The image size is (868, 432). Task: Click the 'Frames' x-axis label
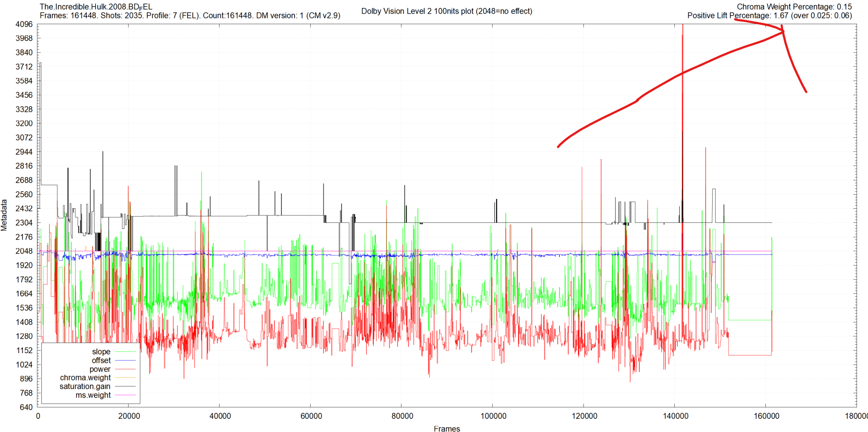447,428
